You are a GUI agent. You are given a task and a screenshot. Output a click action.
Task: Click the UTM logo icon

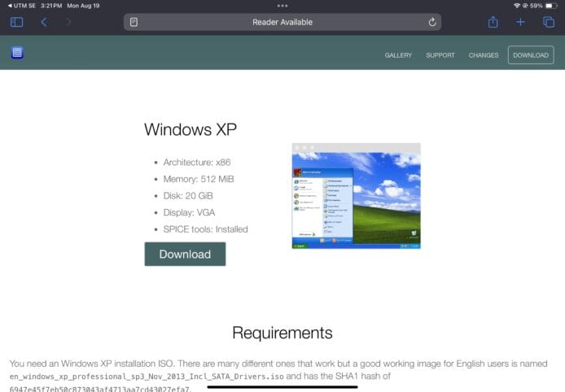tap(17, 53)
